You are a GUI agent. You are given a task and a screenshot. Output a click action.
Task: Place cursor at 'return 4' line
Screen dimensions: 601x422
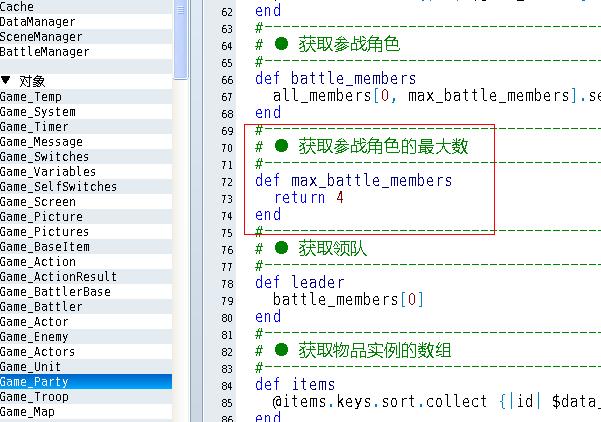[x=309, y=198]
